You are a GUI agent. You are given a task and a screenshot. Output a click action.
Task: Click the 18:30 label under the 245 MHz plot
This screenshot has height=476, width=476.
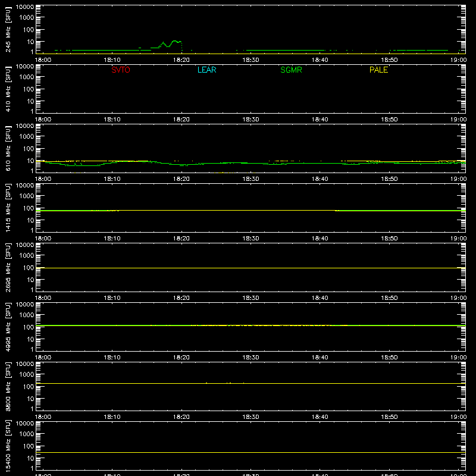click(x=250, y=60)
